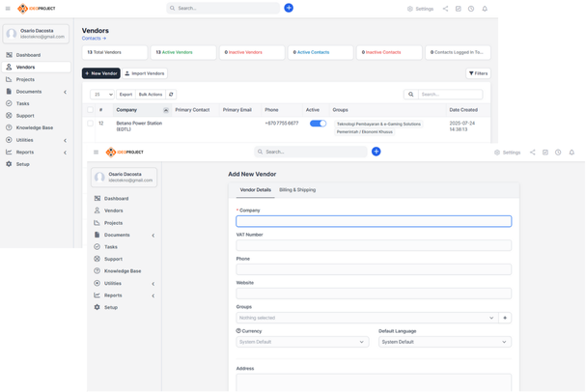586x392 pixels.
Task: Select the Vendor Details tab
Action: pos(255,190)
